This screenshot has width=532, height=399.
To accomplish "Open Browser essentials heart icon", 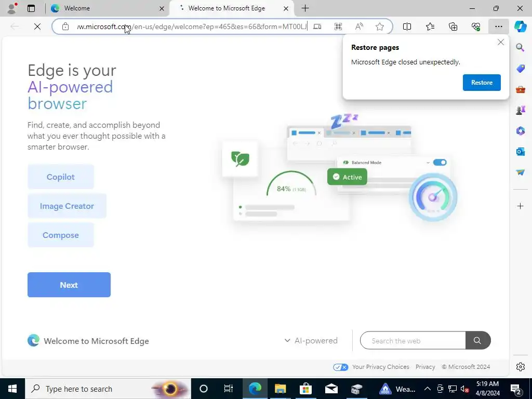I will click(x=476, y=26).
